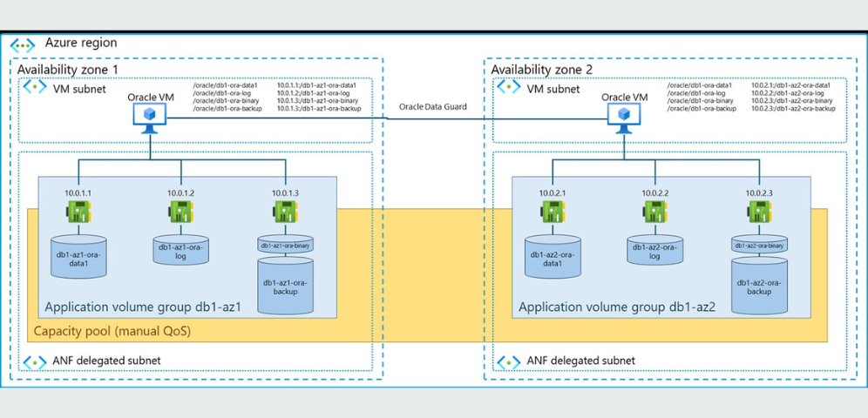The height and width of the screenshot is (418, 868).
Task: Click the 'Oracle Data Guard' link label
Action: (x=433, y=107)
